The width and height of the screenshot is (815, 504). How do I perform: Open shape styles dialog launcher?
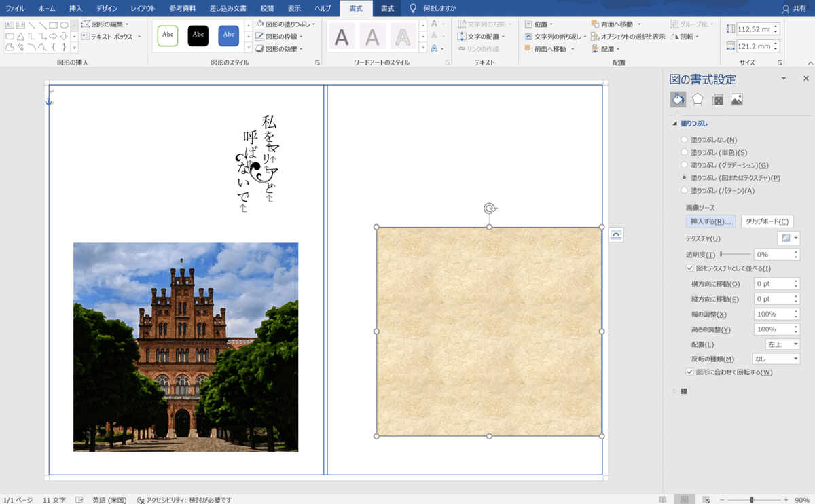pos(317,62)
